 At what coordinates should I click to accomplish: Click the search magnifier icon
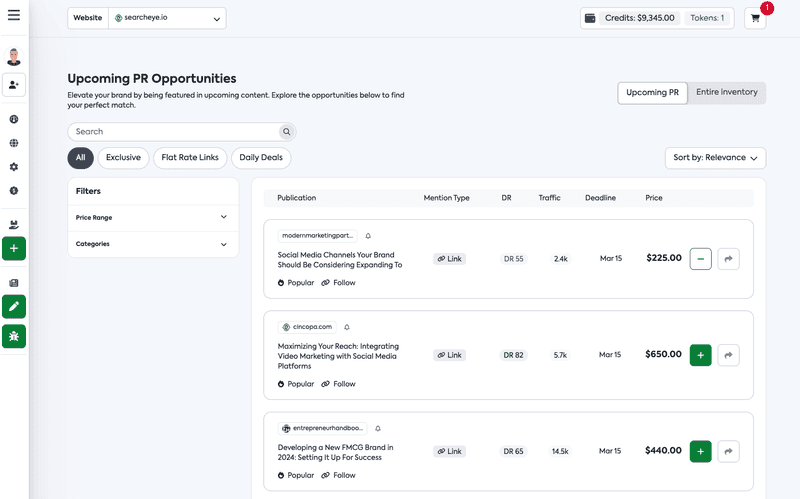pyautogui.click(x=287, y=132)
